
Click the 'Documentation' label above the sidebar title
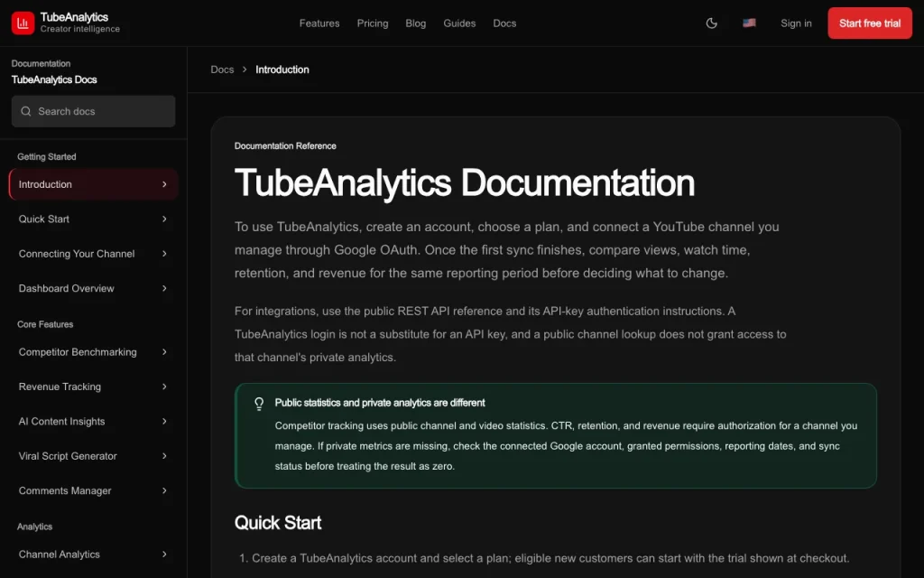click(41, 64)
